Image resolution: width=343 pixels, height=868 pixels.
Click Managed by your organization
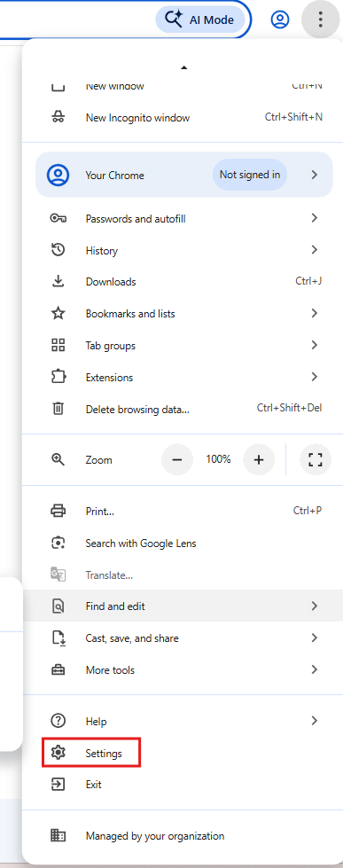[183, 836]
